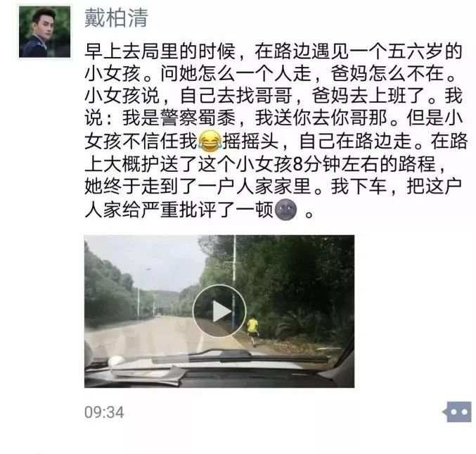
Task: Click the car dashboard in the video preview
Action: pyautogui.click(x=219, y=372)
